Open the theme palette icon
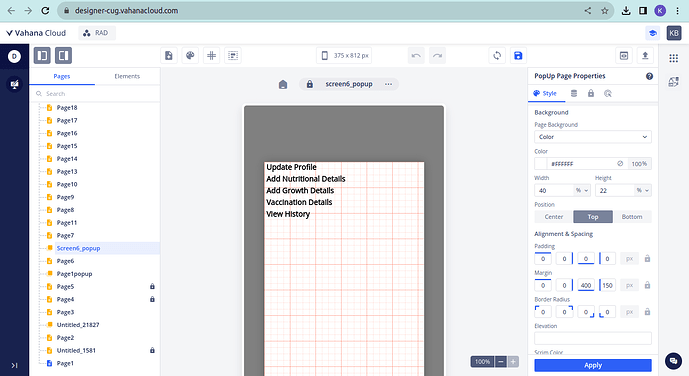 point(190,55)
